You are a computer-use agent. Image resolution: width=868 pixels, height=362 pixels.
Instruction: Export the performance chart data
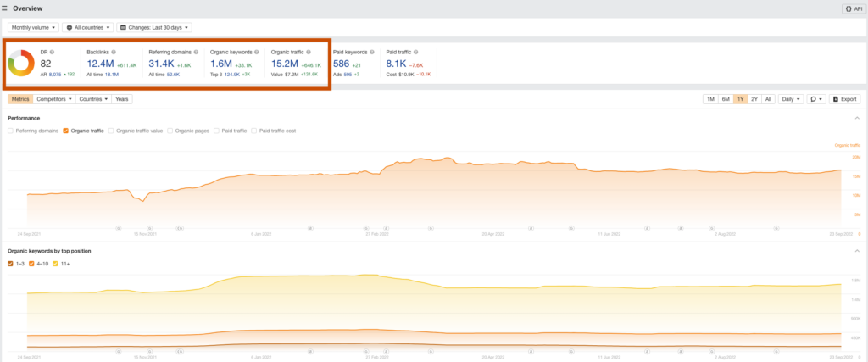tap(844, 99)
